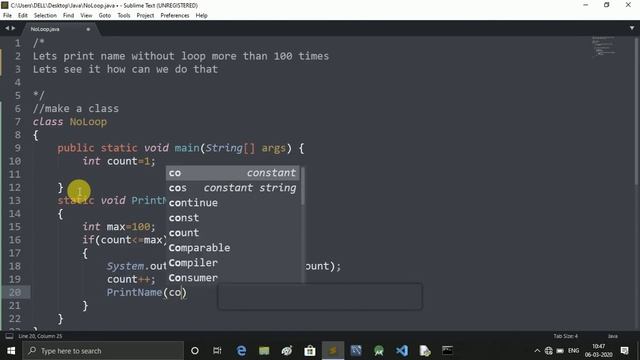Choose 'cos constant string' autocomplete suggestion
640x360 pixels.
point(233,188)
